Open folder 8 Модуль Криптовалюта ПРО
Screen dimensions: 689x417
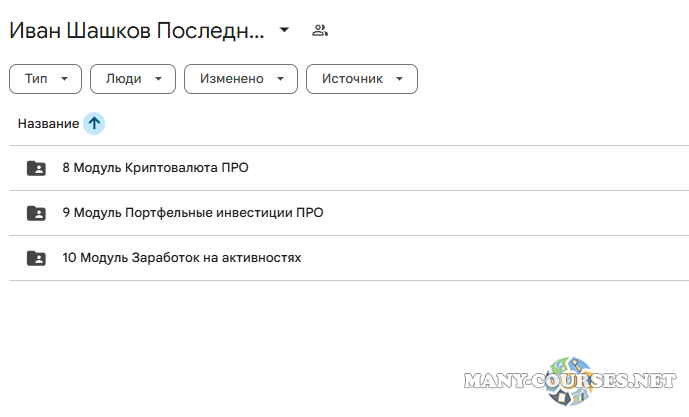pyautogui.click(x=155, y=168)
